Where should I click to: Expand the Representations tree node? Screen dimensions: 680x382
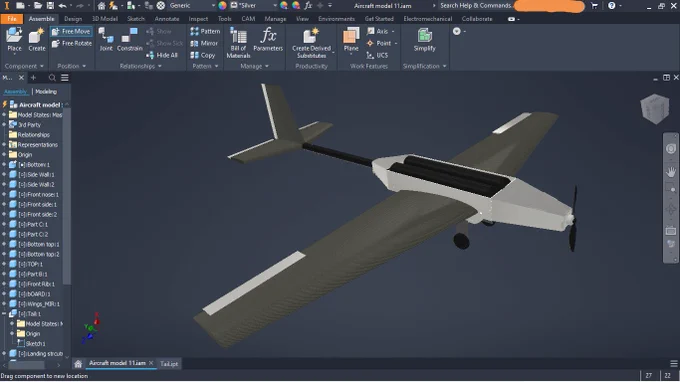pos(4,145)
